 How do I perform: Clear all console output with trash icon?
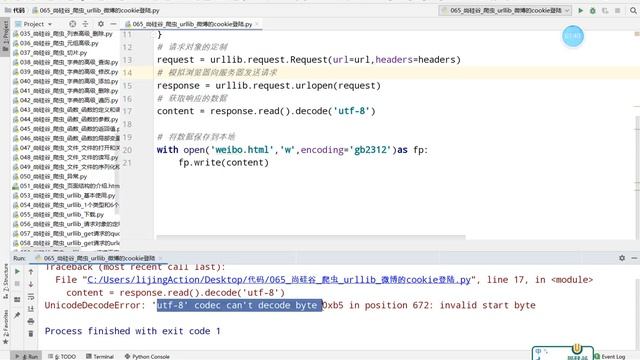pos(31,334)
